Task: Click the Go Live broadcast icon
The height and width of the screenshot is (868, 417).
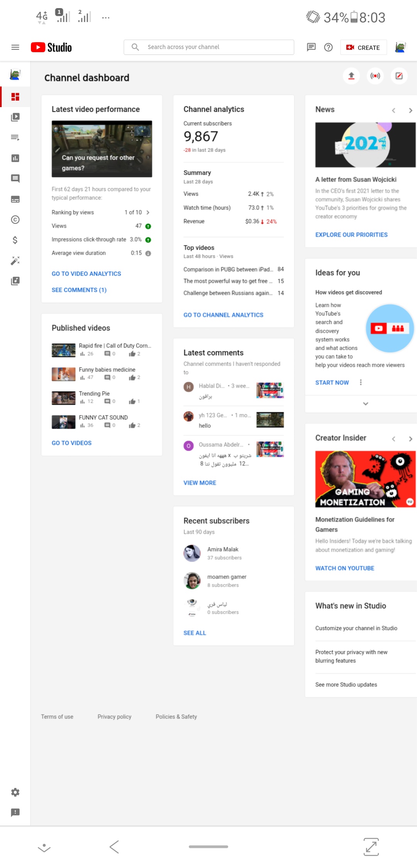Action: pos(375,76)
